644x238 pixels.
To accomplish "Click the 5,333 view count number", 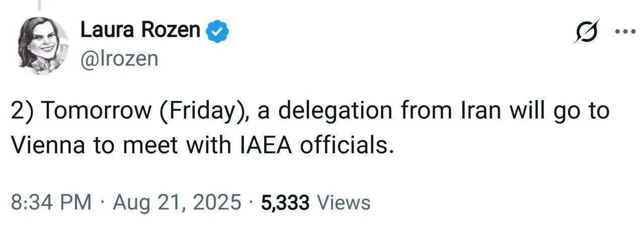I will tap(285, 202).
